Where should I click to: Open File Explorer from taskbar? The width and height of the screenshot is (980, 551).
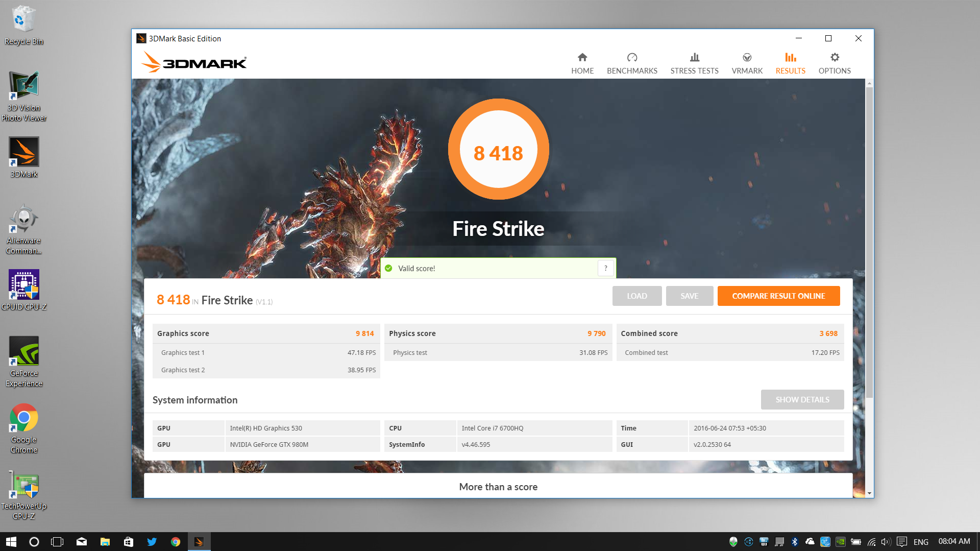coord(105,541)
